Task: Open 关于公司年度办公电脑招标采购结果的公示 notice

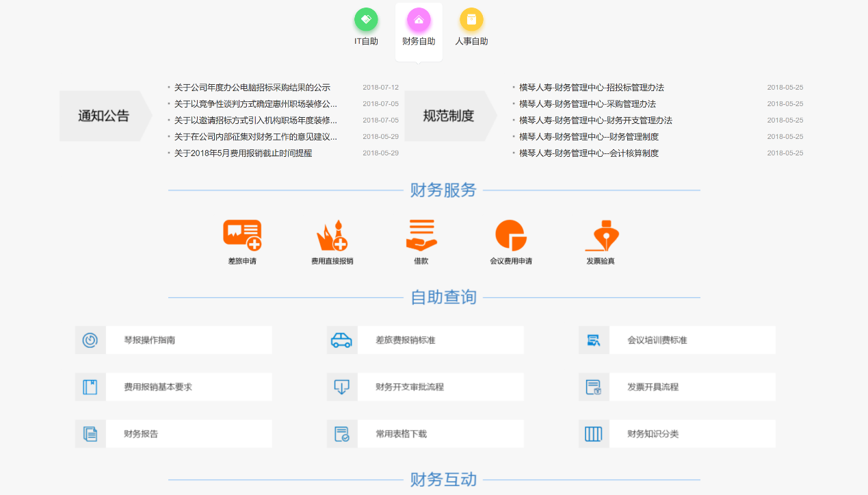Action: click(x=252, y=88)
